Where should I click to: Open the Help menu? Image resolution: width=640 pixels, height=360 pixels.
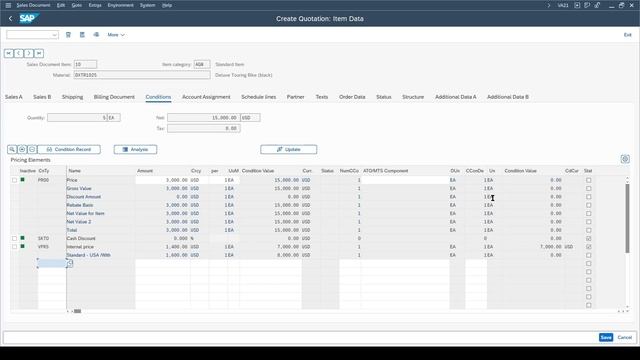pos(167,5)
